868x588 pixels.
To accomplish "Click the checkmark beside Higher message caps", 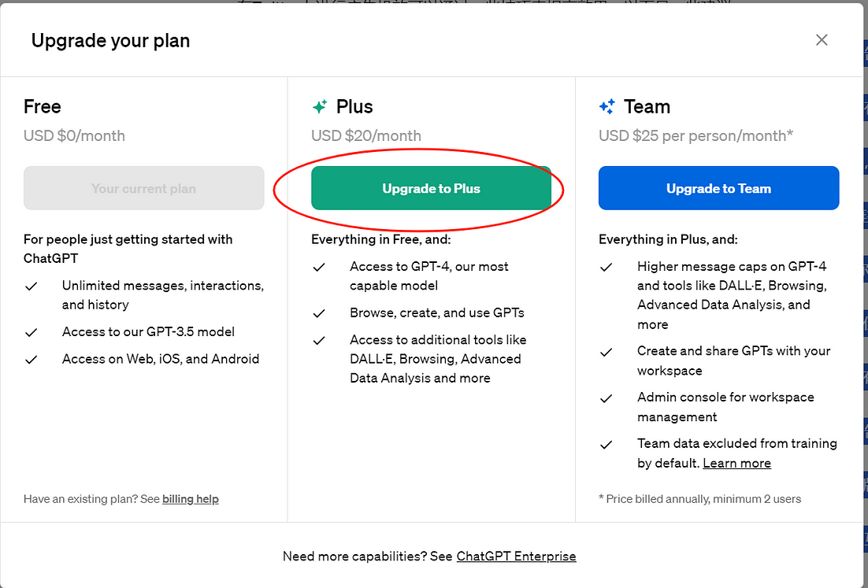I will pyautogui.click(x=606, y=267).
